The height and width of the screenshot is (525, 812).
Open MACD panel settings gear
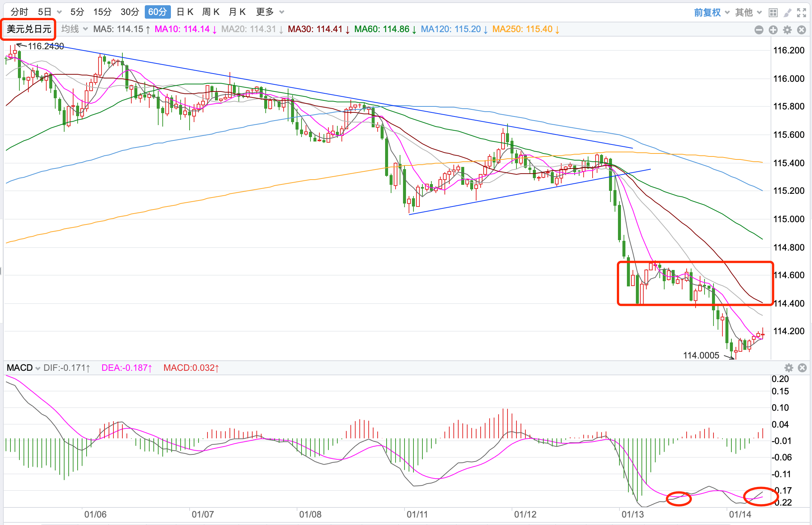coord(788,368)
